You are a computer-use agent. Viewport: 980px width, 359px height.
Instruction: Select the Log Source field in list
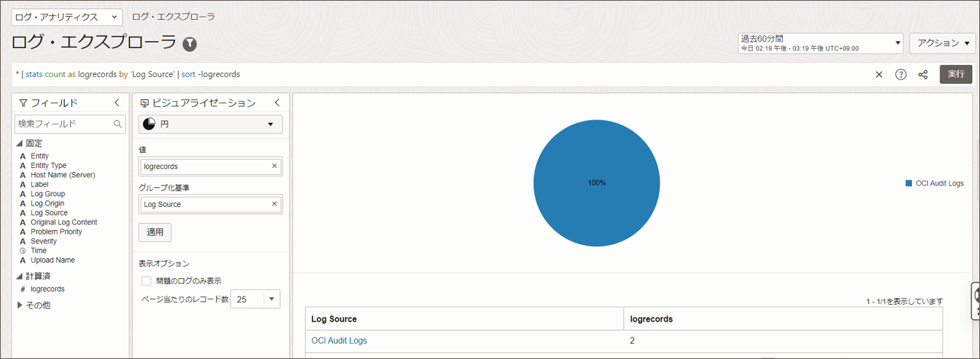point(49,213)
